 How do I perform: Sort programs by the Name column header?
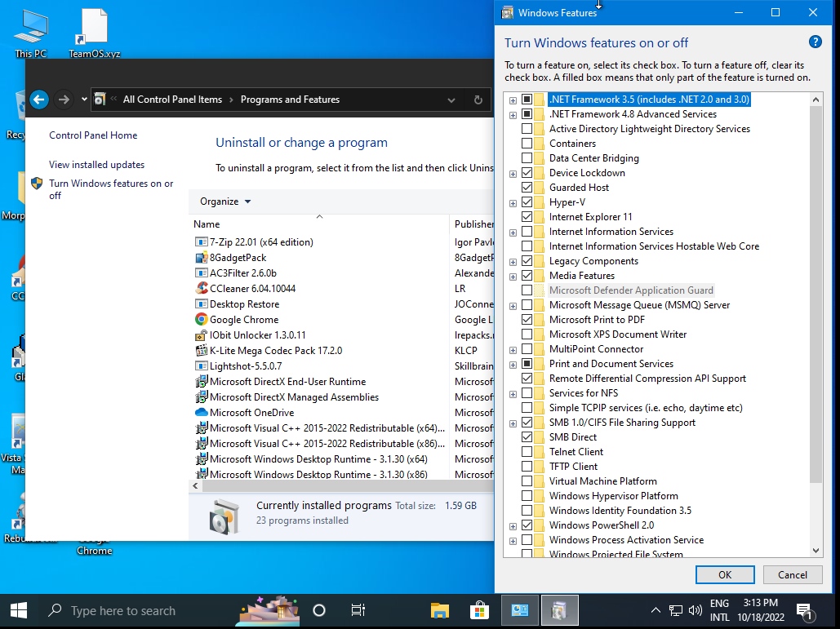[x=207, y=224]
